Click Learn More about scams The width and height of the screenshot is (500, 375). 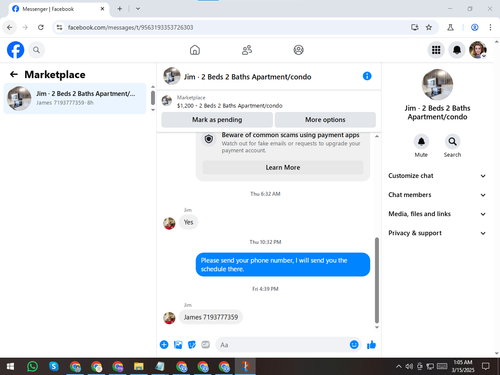[283, 167]
